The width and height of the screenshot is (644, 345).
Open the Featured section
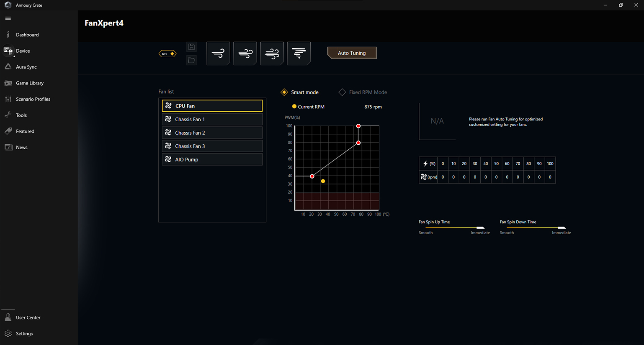pos(25,131)
